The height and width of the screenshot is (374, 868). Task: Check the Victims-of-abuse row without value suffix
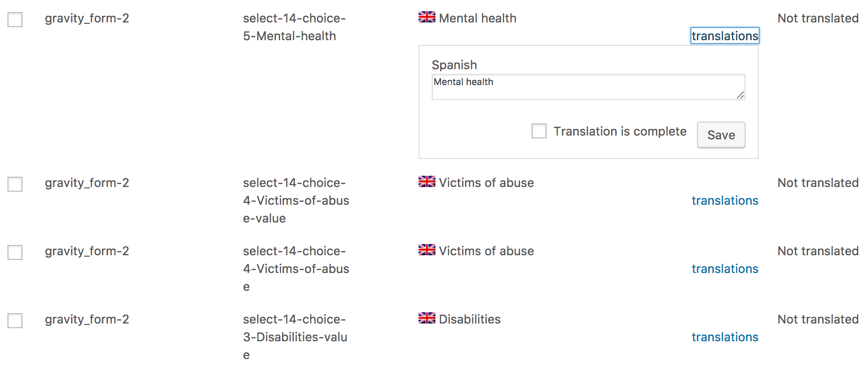pyautogui.click(x=15, y=252)
